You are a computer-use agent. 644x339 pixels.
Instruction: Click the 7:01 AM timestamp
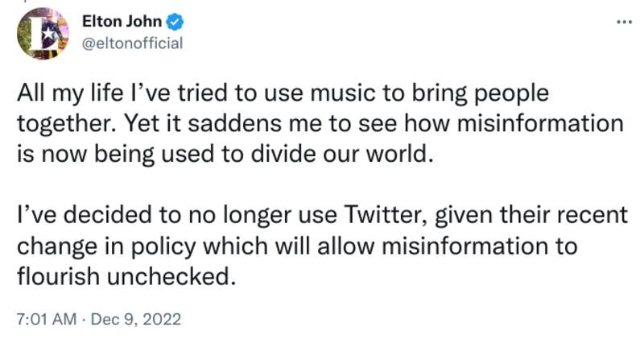[x=44, y=318]
